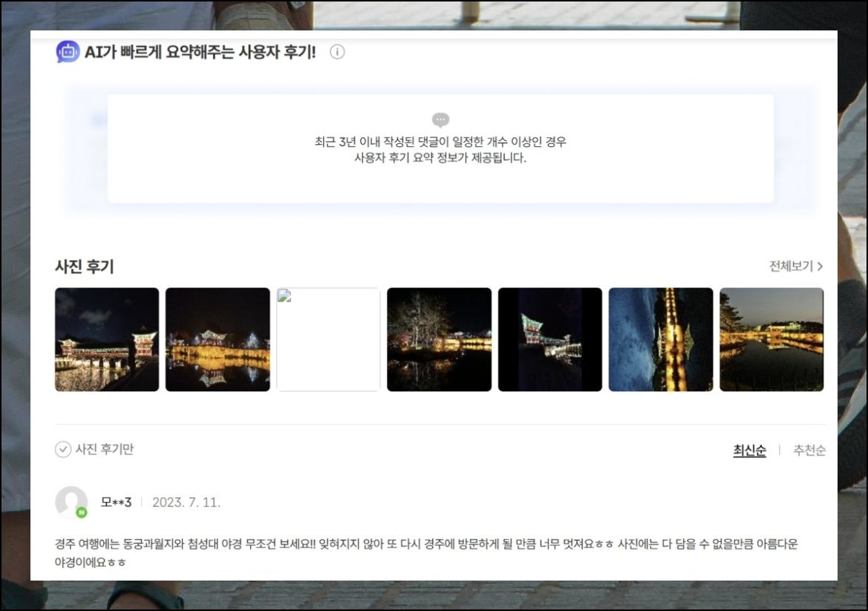Image resolution: width=868 pixels, height=611 pixels.
Task: Click the notice text 최근 3년 이내 작성된 댓글
Action: click(440, 149)
